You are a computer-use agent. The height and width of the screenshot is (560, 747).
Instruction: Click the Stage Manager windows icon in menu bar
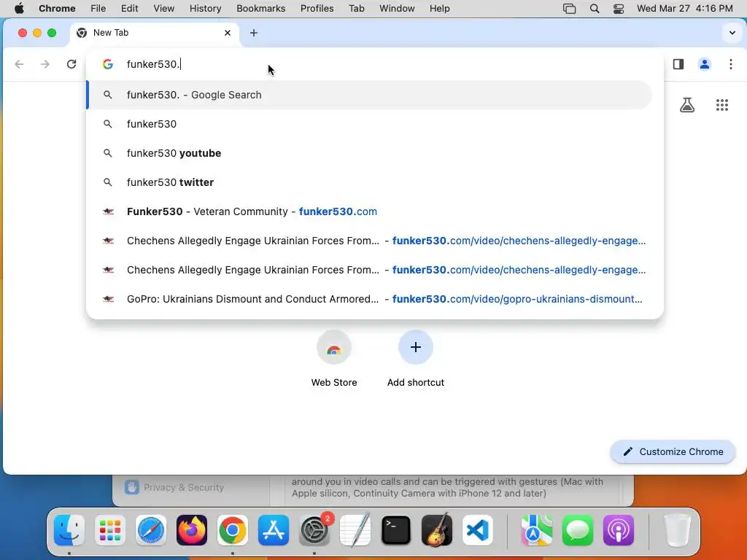[569, 8]
